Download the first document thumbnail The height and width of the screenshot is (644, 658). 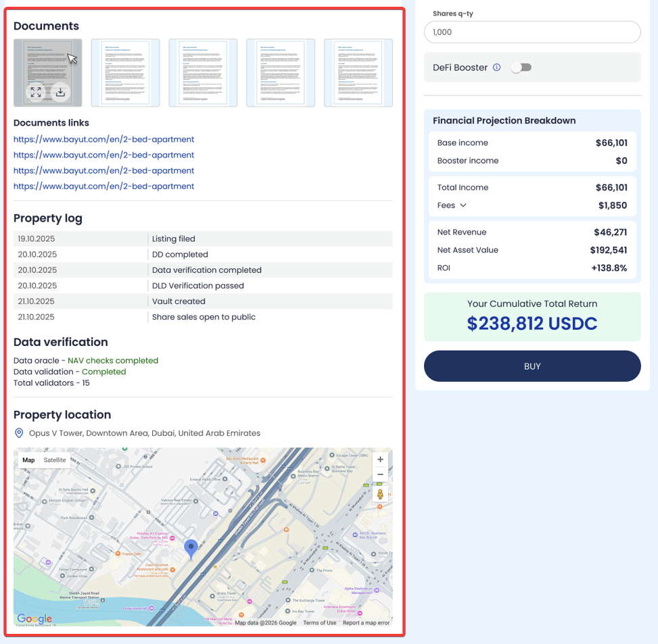[60, 93]
